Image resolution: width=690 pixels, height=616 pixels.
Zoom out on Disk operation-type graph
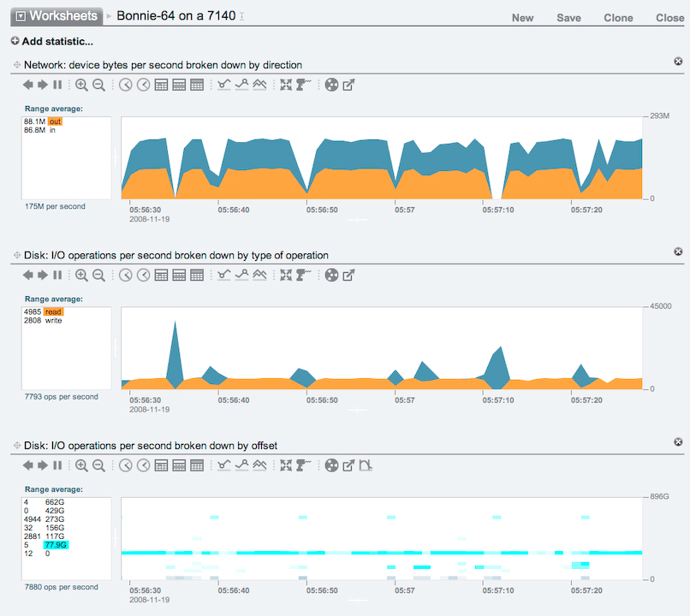(x=98, y=275)
